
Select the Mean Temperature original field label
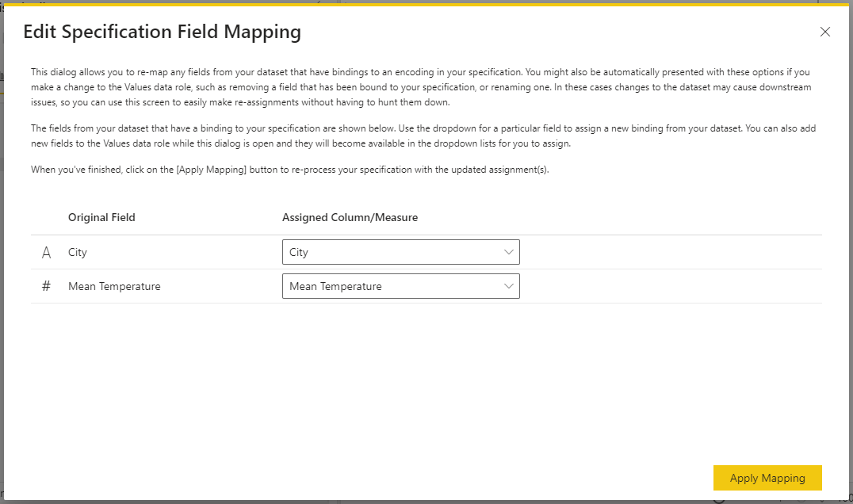point(114,286)
